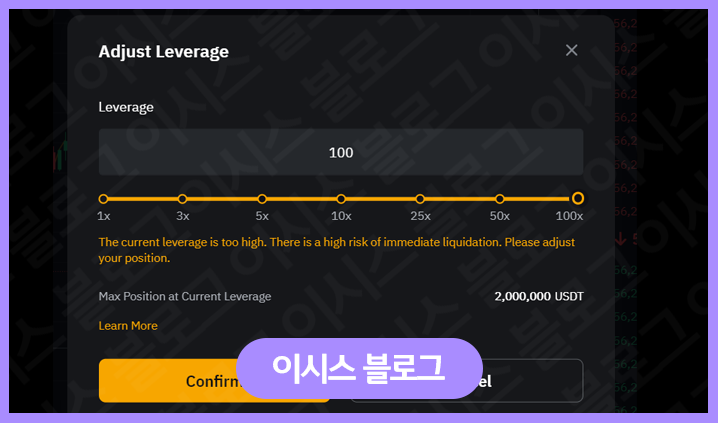Click the 2,000,000 USDT max position value
718x423 pixels.
[x=539, y=296]
